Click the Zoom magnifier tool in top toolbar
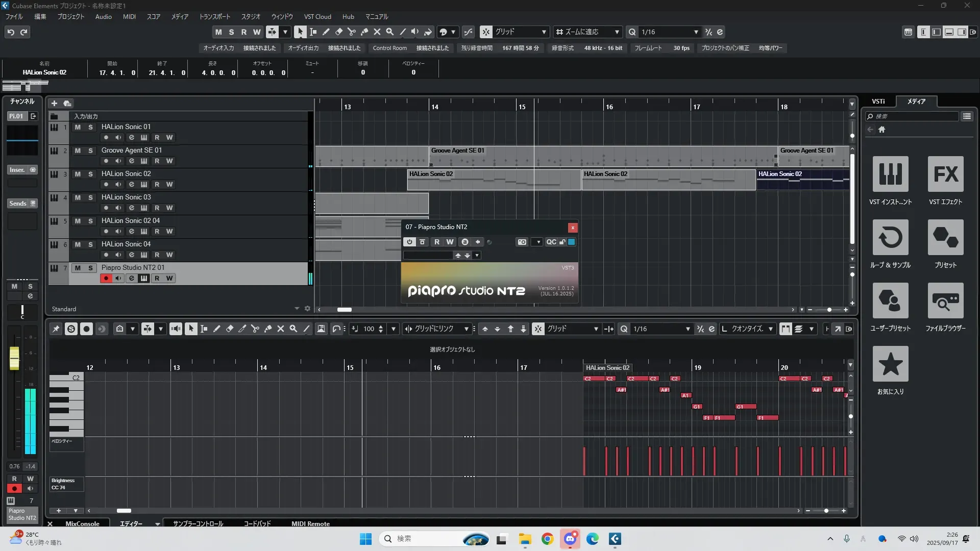The image size is (980, 551). pos(390,32)
